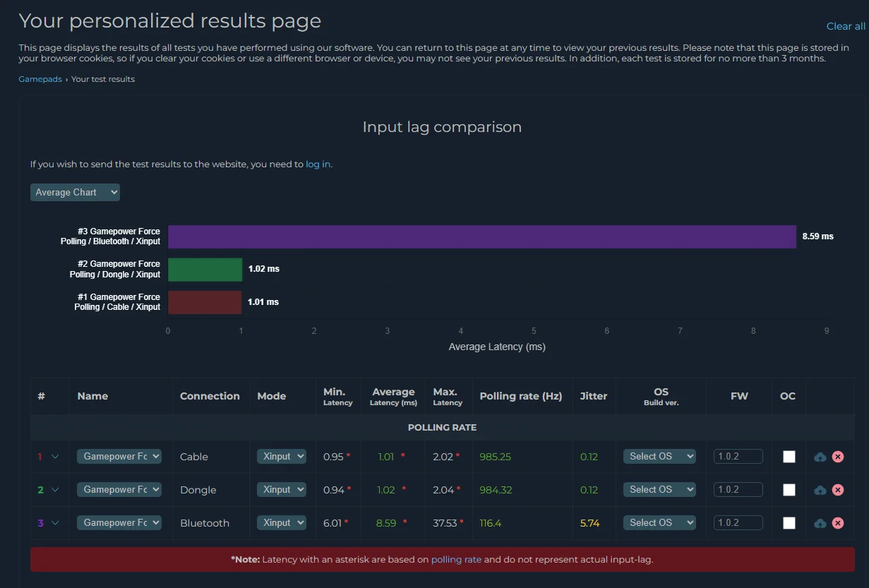Expand row 3 details chevron
Image resolution: width=869 pixels, height=588 pixels.
pyautogui.click(x=55, y=523)
